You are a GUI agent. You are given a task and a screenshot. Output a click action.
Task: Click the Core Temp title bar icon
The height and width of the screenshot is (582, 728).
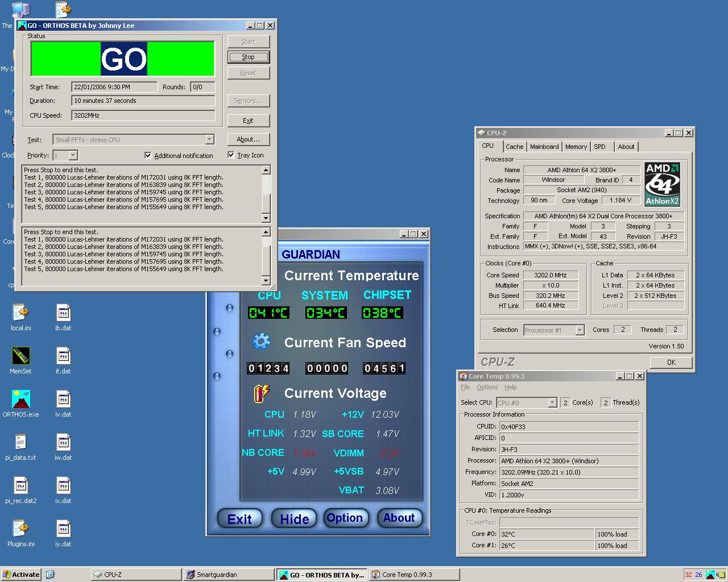pos(464,376)
